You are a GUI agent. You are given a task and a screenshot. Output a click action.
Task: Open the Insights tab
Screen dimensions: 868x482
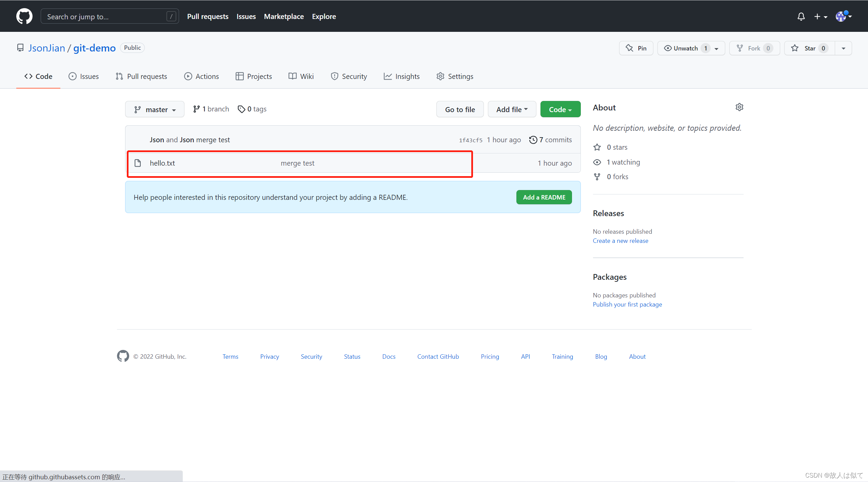point(402,76)
